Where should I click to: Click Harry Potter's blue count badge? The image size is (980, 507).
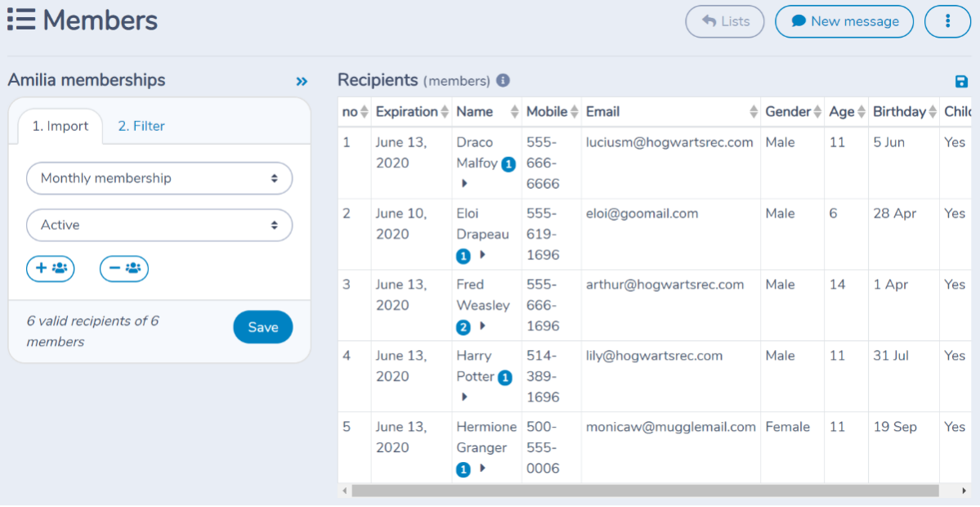tap(505, 378)
